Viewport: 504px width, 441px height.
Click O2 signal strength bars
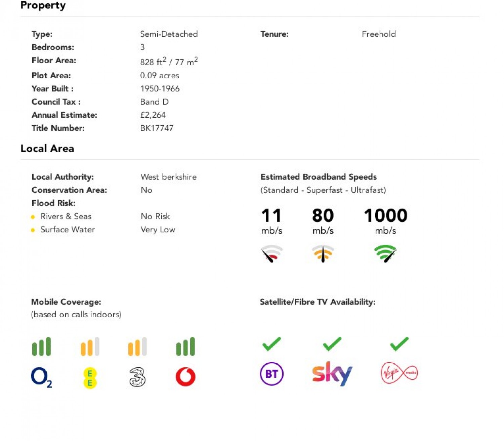tap(41, 347)
